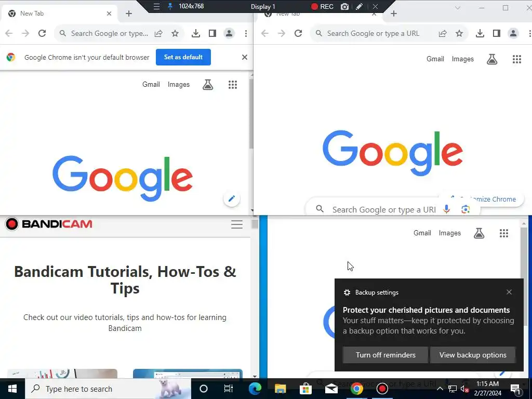Close the New Tab tab in left window
Viewport: 532px width, 399px height.
pos(109,14)
